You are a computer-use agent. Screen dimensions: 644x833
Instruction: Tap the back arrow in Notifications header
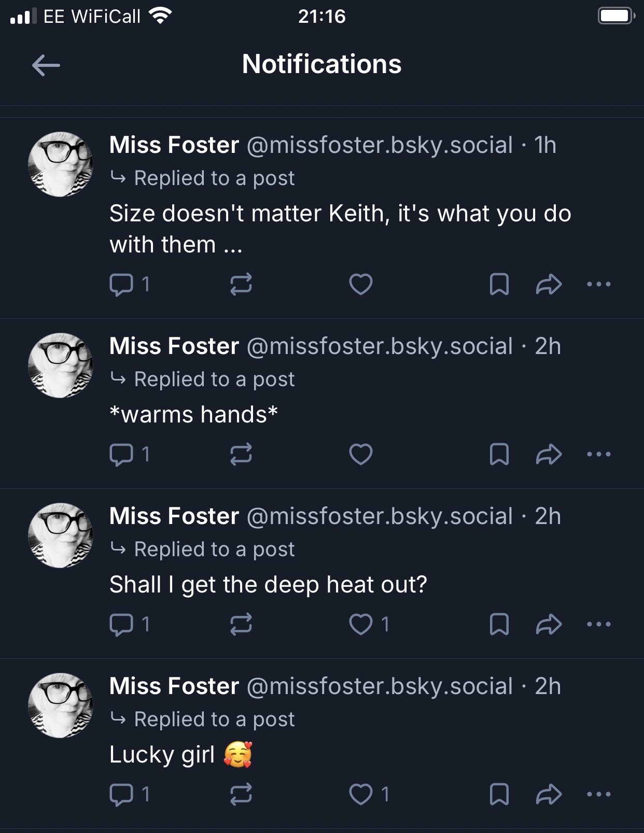46,65
